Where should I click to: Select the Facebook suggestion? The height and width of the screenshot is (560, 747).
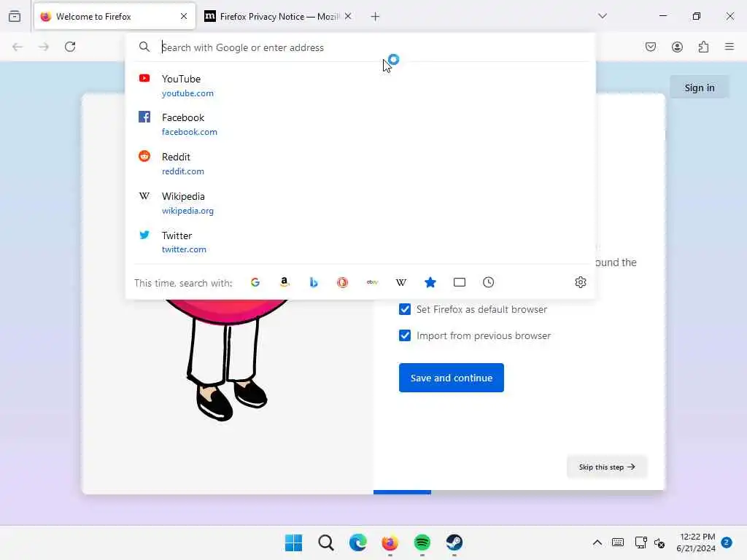[x=360, y=124]
